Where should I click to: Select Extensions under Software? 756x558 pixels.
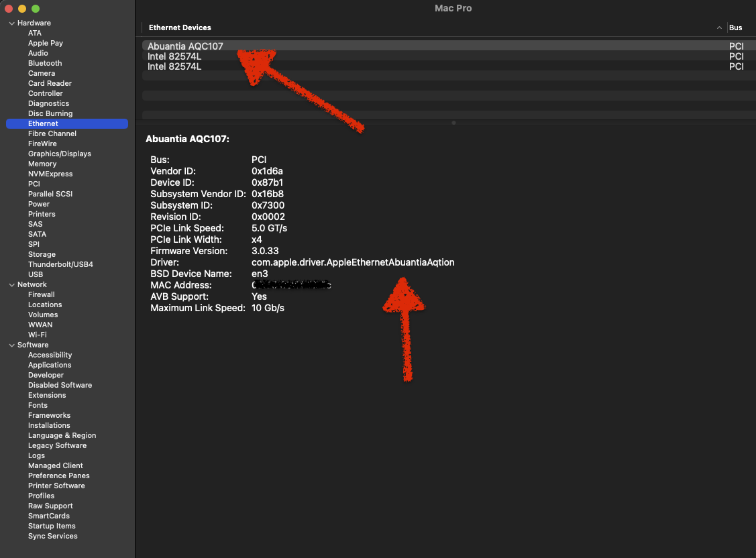pyautogui.click(x=47, y=396)
